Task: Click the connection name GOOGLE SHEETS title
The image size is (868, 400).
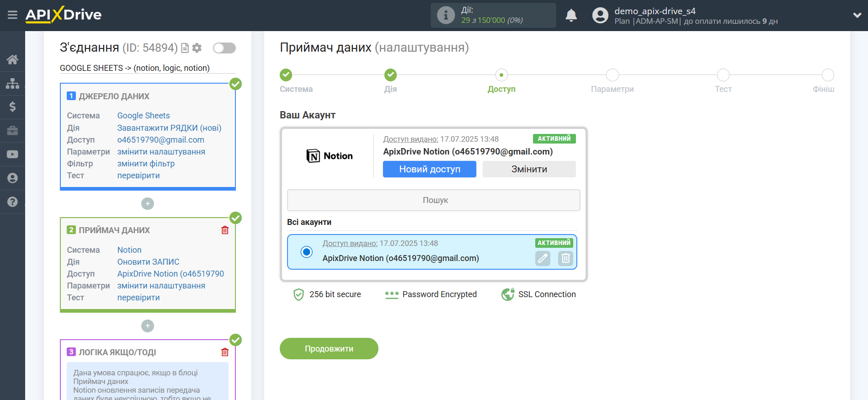Action: [x=135, y=68]
